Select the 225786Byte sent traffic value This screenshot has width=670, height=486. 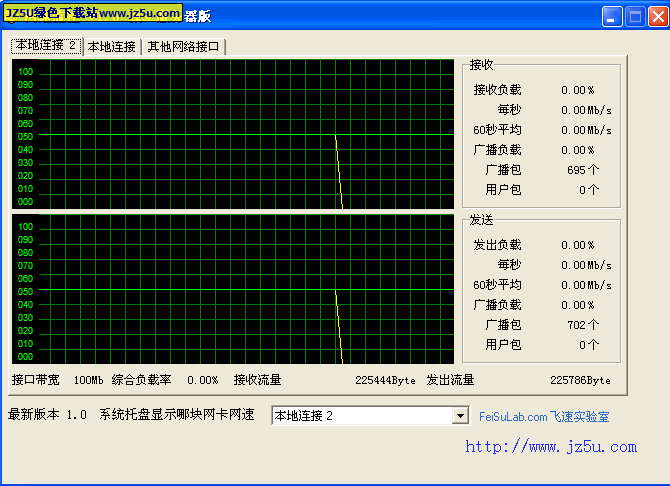[580, 380]
